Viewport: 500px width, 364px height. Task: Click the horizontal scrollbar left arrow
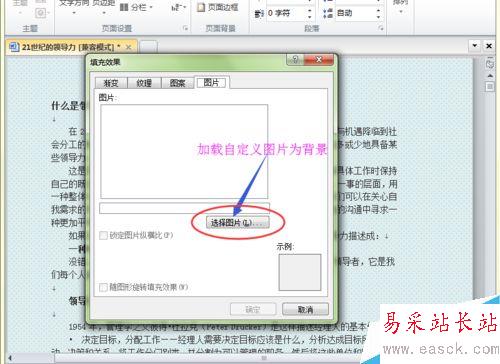(10, 358)
